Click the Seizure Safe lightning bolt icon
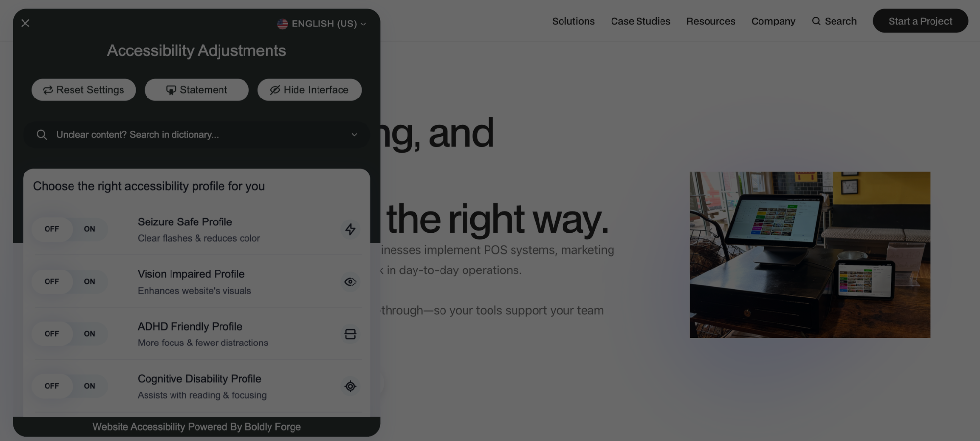 pyautogui.click(x=350, y=229)
